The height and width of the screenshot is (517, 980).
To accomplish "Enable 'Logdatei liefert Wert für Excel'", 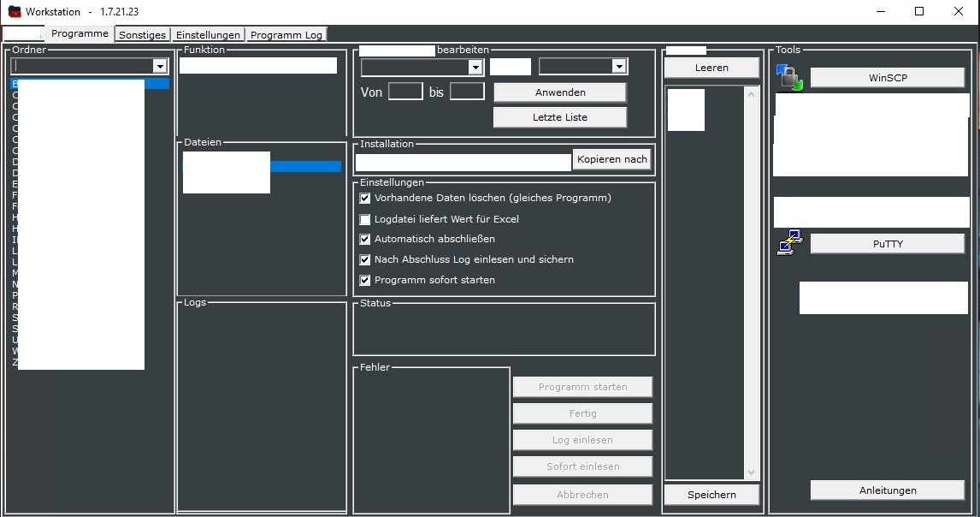I will (x=365, y=219).
